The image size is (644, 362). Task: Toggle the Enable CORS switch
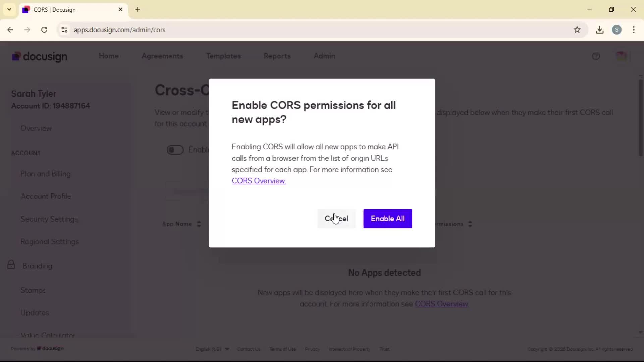pyautogui.click(x=175, y=150)
